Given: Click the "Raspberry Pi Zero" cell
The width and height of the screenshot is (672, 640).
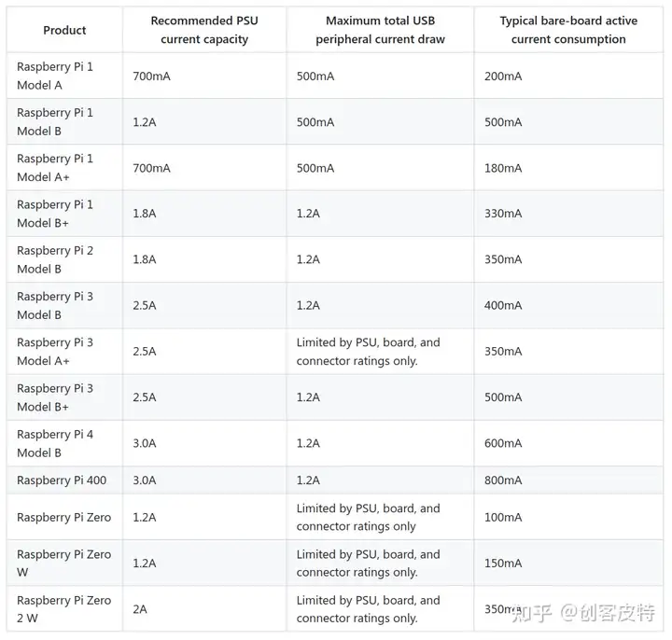Looking at the screenshot, I should (x=63, y=517).
